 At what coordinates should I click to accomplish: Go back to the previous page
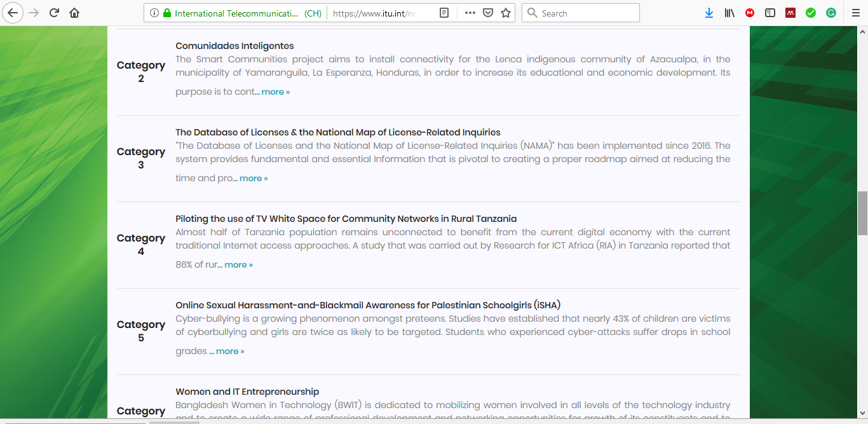pyautogui.click(x=13, y=13)
